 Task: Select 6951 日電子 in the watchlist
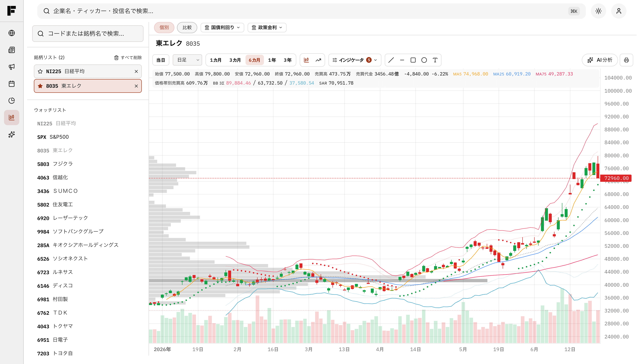[x=88, y=340]
